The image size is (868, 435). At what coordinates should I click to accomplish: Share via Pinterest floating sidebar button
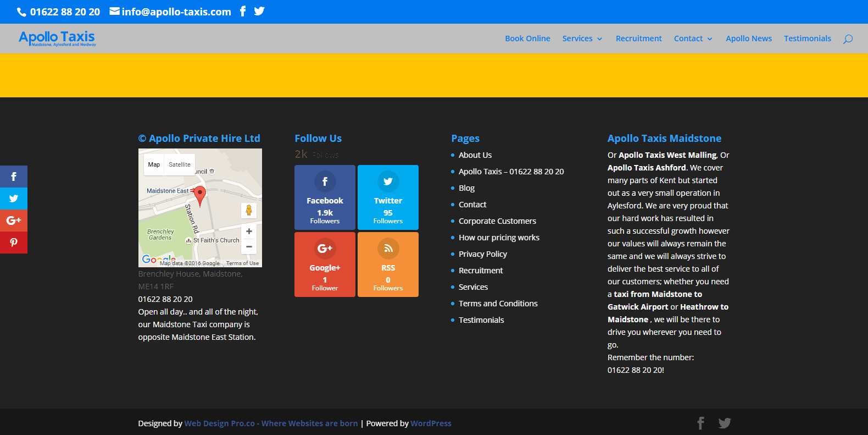coord(14,243)
